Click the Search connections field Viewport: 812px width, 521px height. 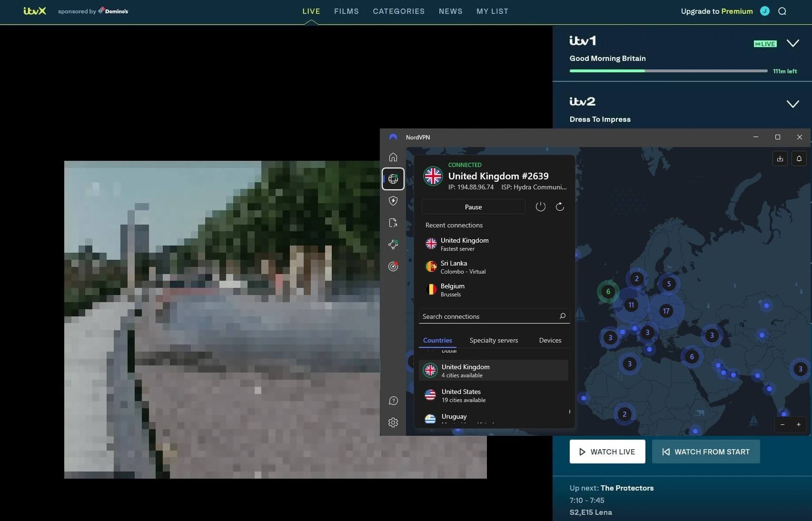coord(494,316)
